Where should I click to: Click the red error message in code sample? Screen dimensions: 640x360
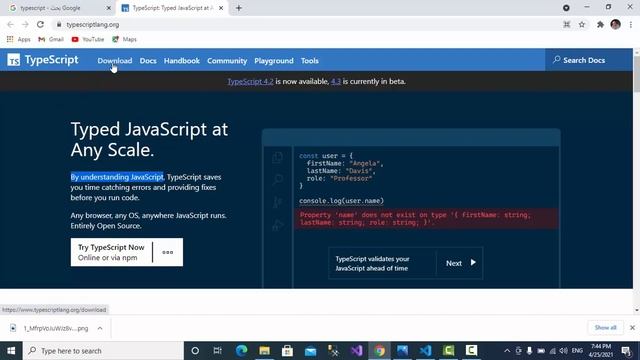tap(427, 219)
